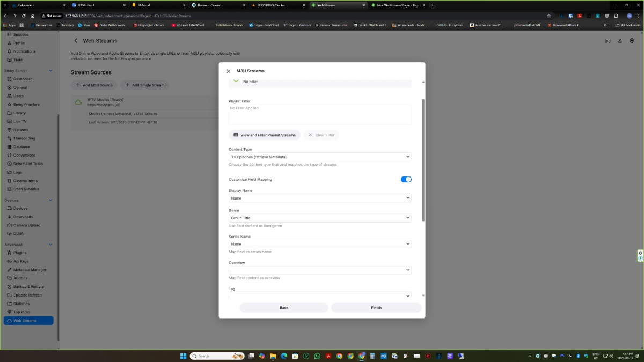Open the Emby settings gear icon
Image resolution: width=644 pixels, height=362 pixels.
(632, 40)
